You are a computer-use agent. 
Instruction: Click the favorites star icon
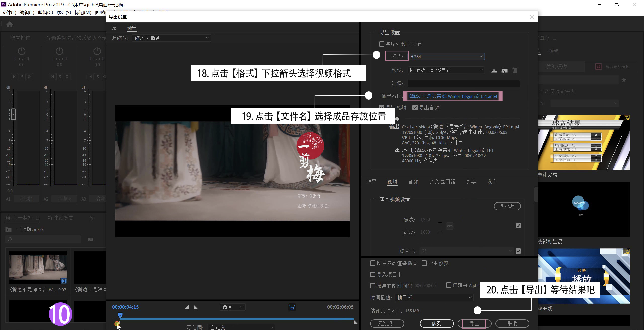[x=624, y=80]
